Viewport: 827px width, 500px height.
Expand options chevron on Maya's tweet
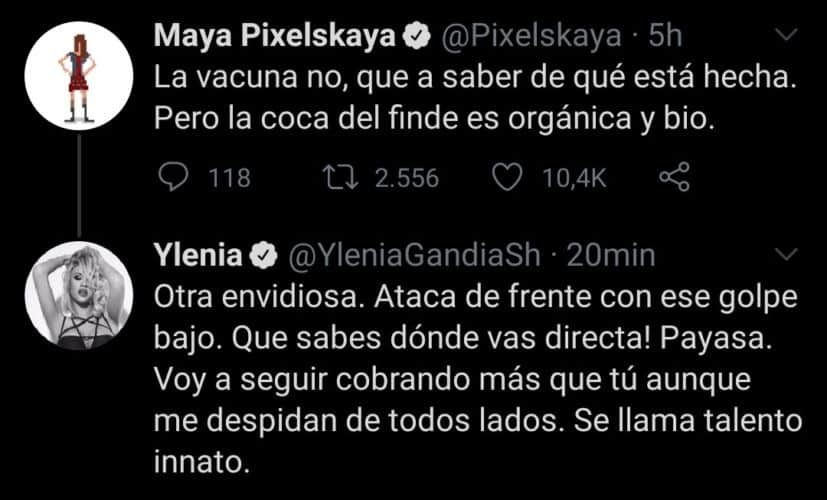tap(787, 35)
